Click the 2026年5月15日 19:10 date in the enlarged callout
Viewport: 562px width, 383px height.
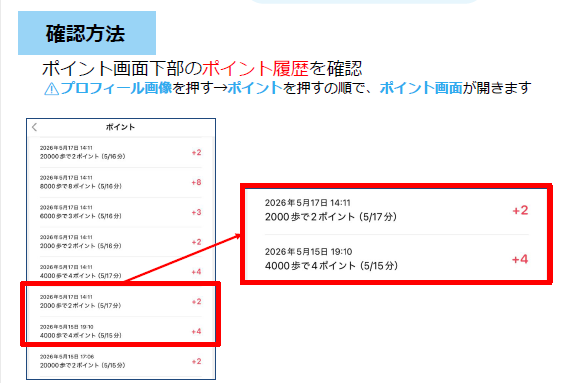[x=308, y=252]
